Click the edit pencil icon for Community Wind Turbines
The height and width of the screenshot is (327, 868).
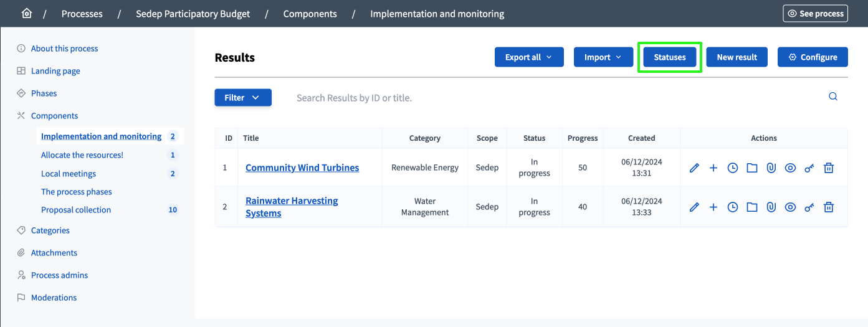click(x=694, y=168)
